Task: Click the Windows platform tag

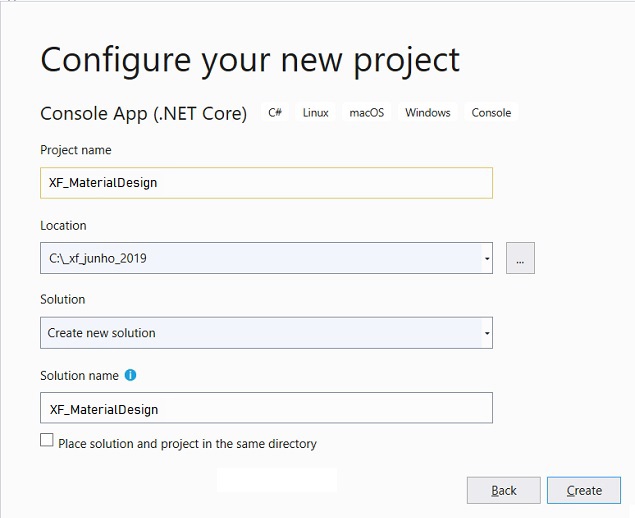Action: click(428, 112)
